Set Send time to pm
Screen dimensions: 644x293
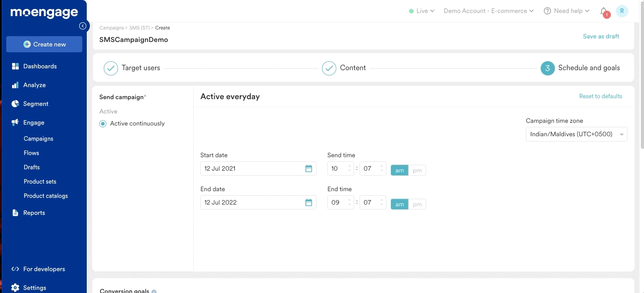(417, 170)
